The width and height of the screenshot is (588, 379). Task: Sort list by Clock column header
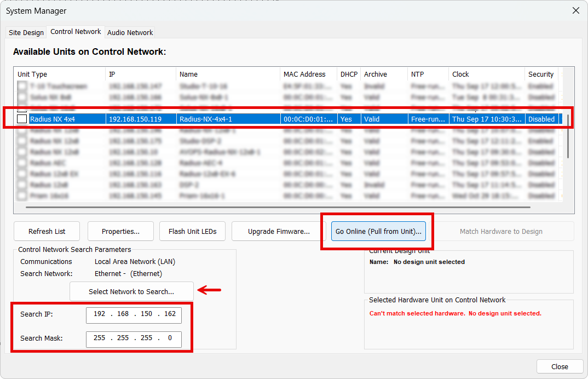[x=487, y=74]
